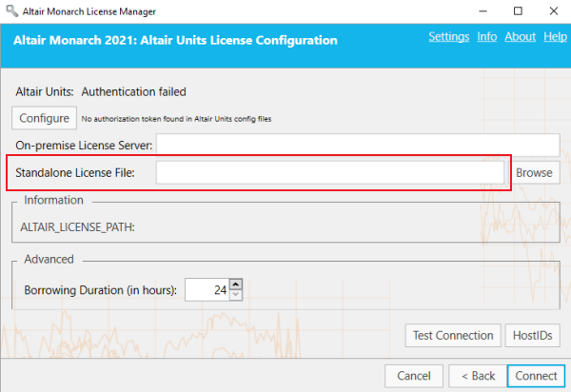Click the Borrowing Duration hours field

click(206, 290)
